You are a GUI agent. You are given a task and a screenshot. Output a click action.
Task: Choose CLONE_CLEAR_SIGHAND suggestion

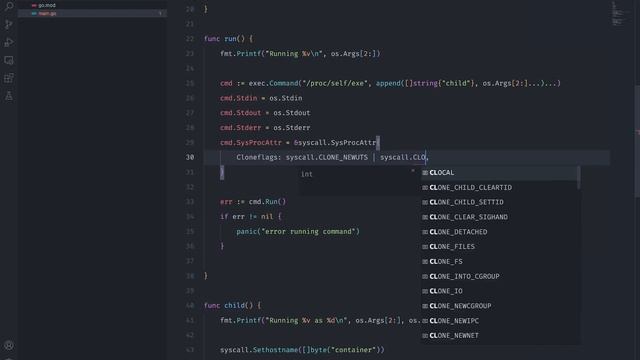click(x=499, y=217)
